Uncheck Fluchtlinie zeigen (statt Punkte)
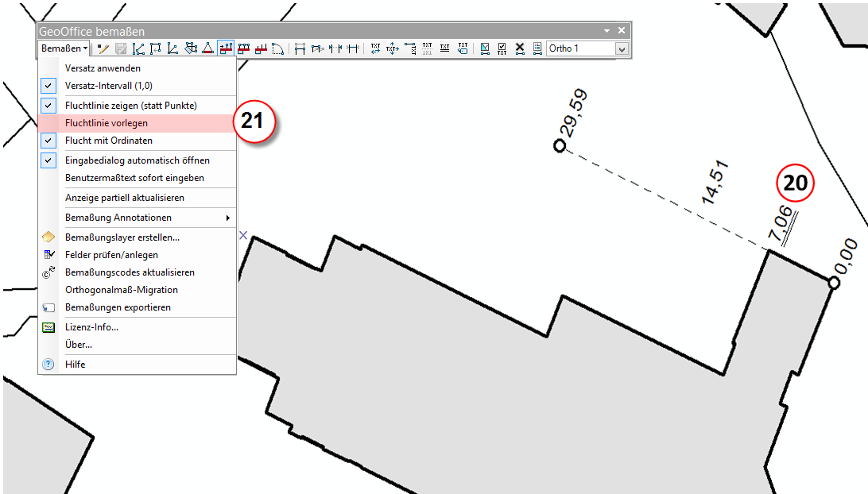This screenshot has width=868, height=494. [48, 105]
